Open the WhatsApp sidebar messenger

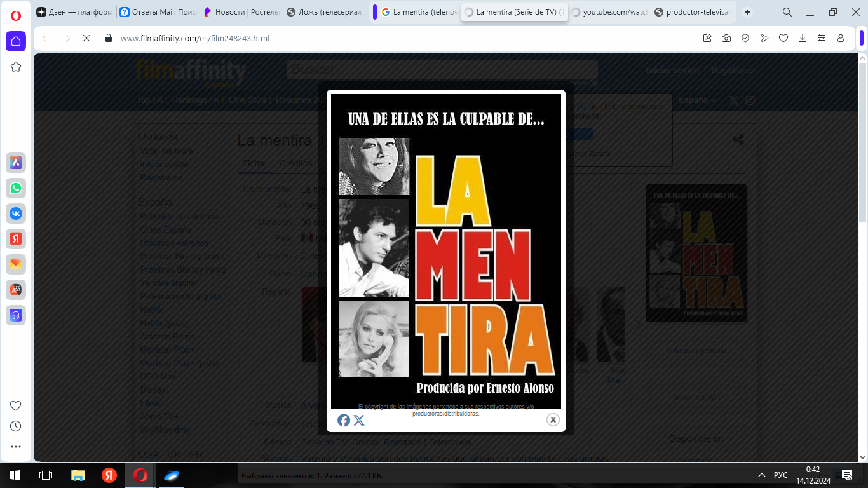(x=16, y=188)
